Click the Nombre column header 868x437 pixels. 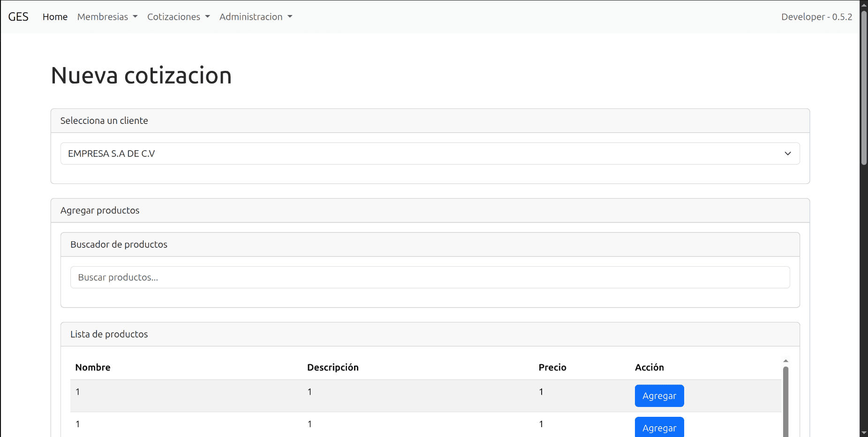93,368
